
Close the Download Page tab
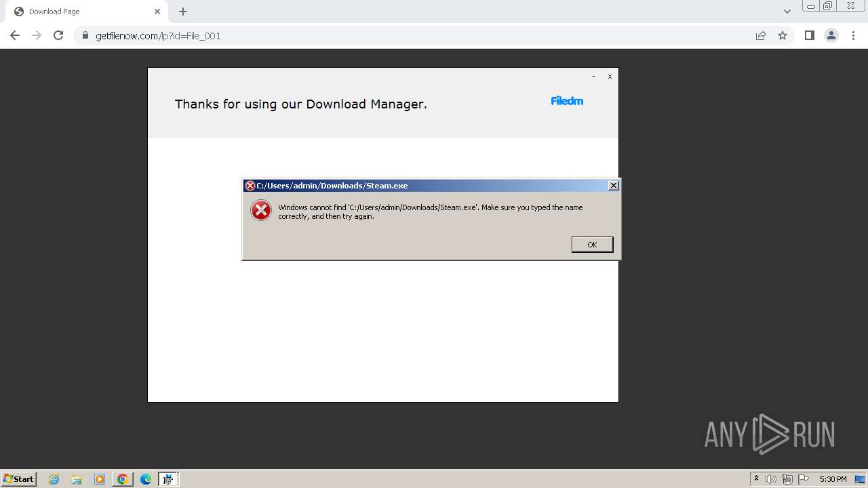[157, 12]
